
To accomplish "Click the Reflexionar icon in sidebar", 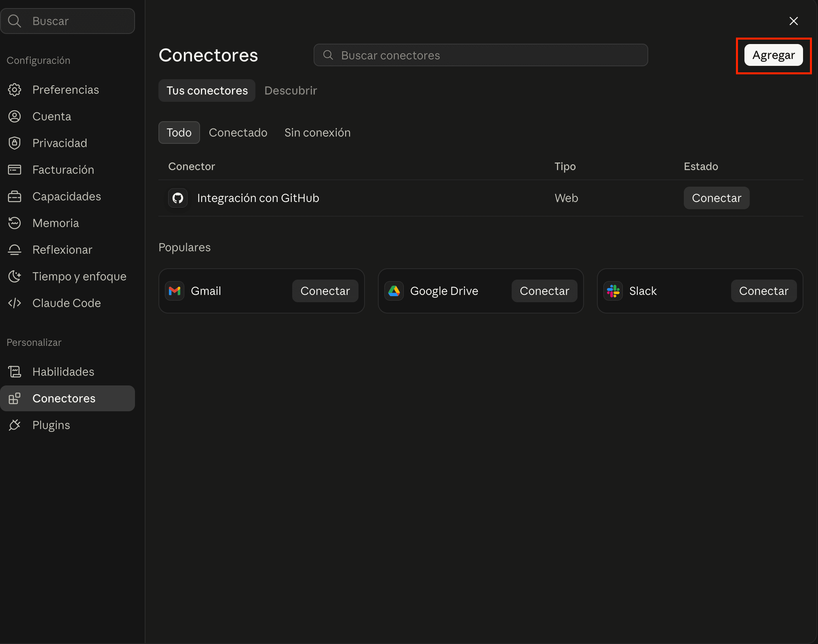I will coord(15,250).
